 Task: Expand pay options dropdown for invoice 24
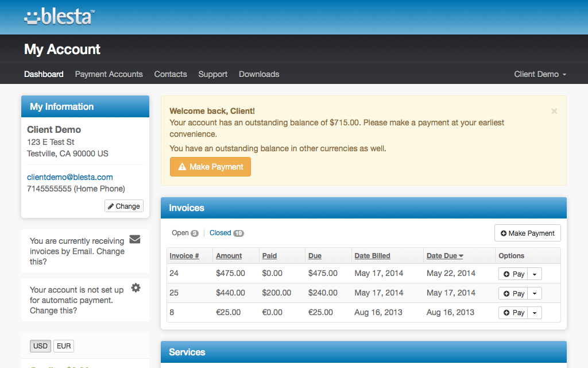535,274
